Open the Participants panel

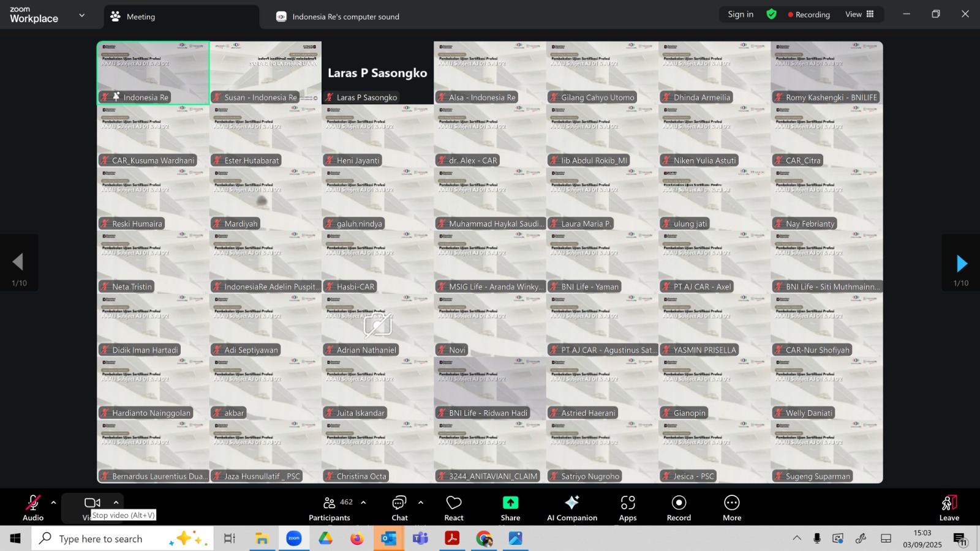(330, 508)
